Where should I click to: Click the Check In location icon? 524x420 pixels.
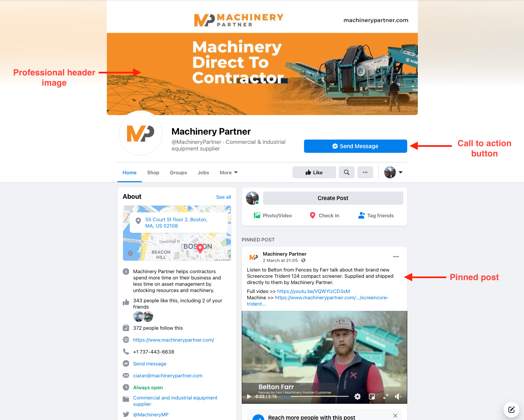coord(313,215)
